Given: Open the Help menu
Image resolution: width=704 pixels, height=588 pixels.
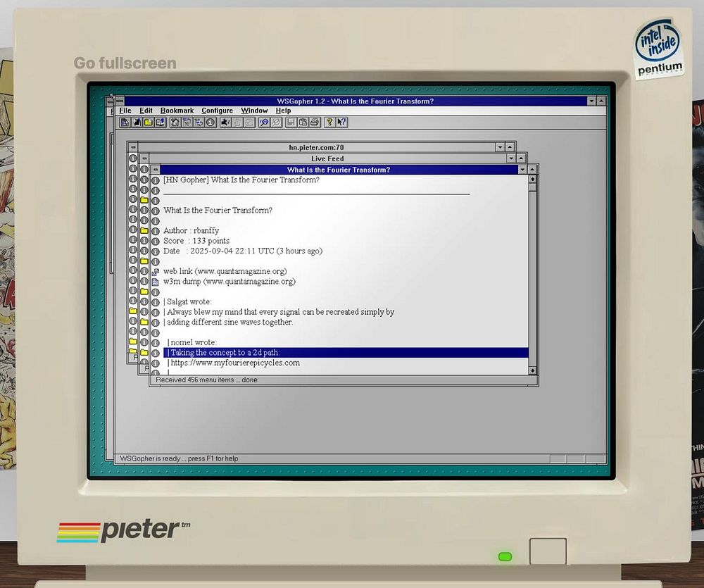Looking at the screenshot, I should tap(283, 111).
